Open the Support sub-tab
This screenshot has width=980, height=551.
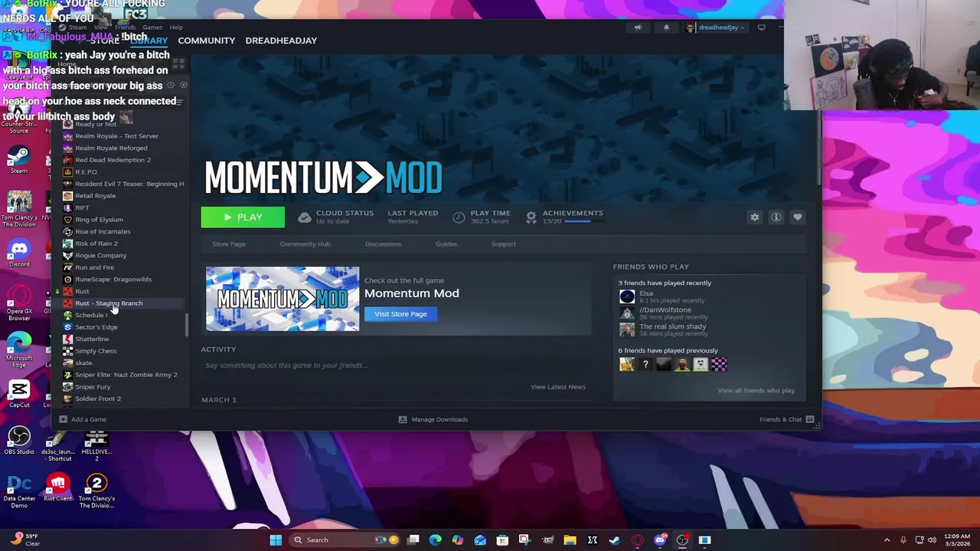[x=503, y=244]
